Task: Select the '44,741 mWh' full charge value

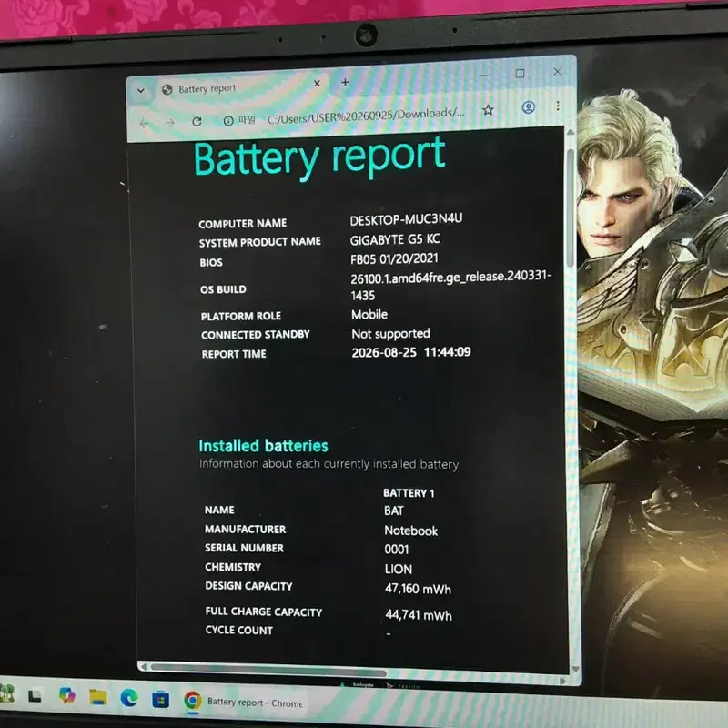Action: 419,615
